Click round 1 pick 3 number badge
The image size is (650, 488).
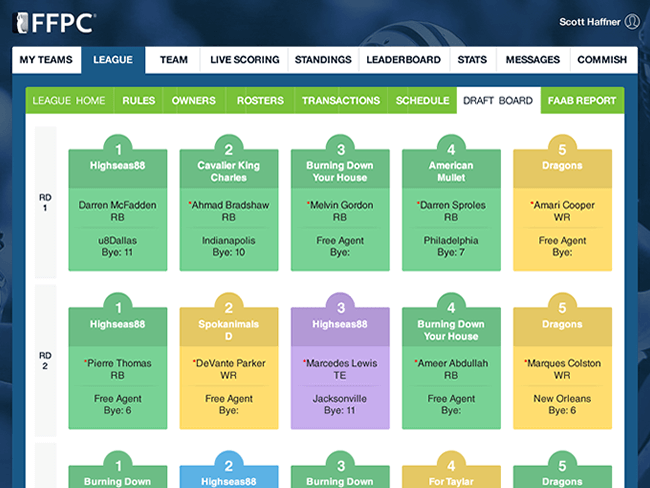(x=340, y=148)
